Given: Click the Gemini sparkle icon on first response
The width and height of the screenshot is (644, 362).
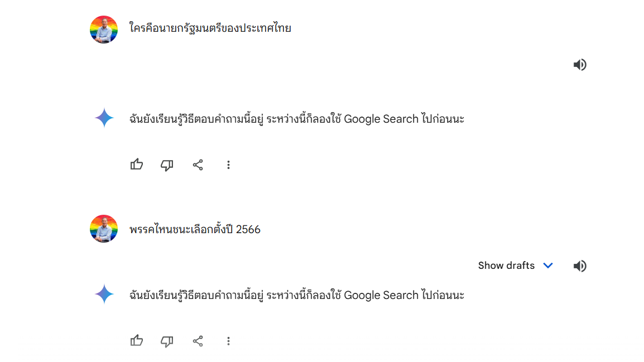Looking at the screenshot, I should coord(104,118).
